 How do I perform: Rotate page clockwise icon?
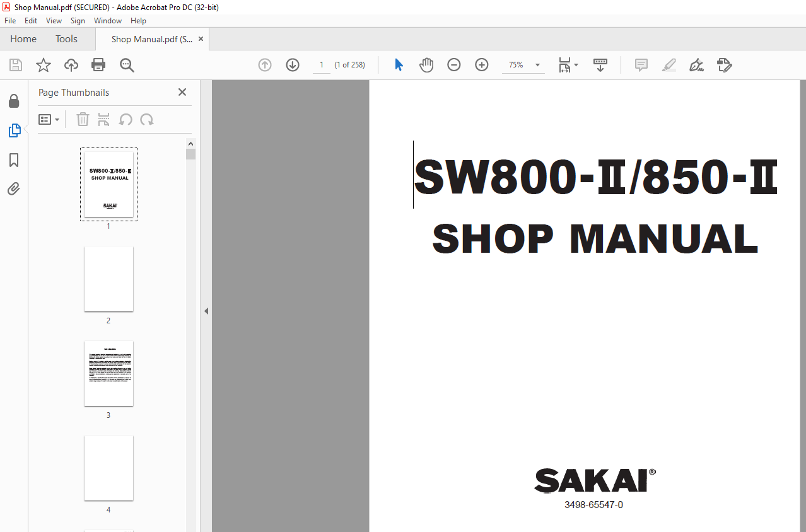click(147, 119)
